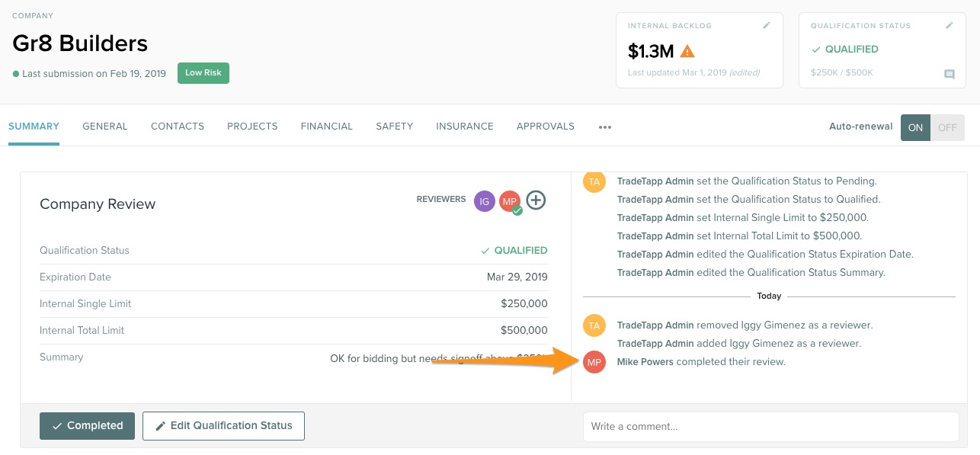
Task: Open the qualification status comment icon
Action: click(x=950, y=74)
